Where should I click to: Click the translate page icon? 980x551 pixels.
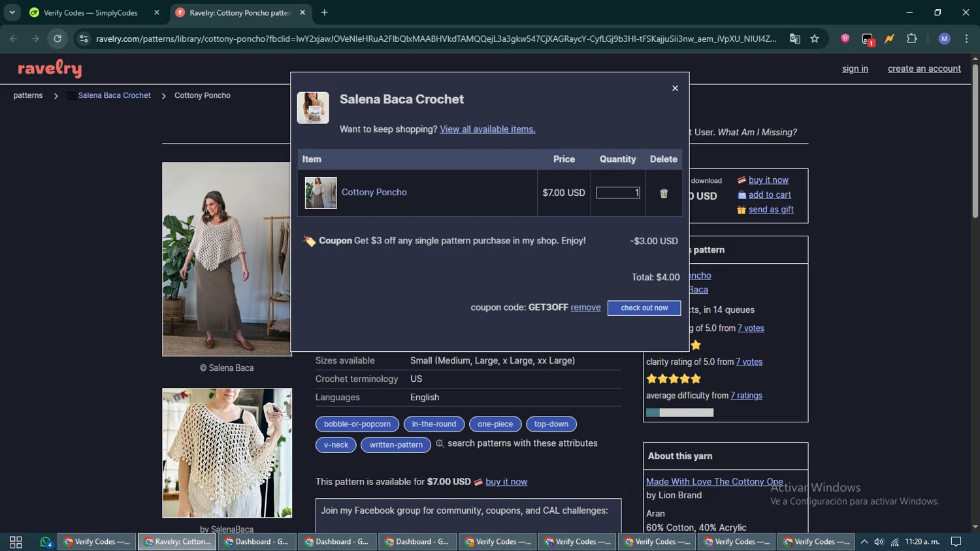[794, 39]
